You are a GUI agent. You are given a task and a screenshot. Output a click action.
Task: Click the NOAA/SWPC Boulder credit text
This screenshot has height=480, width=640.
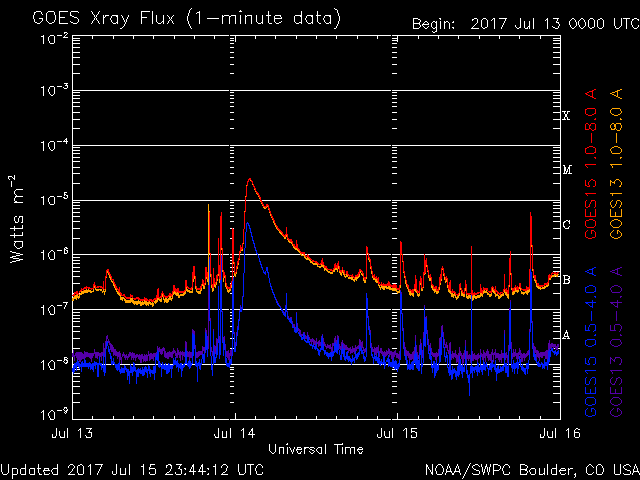pos(531,468)
